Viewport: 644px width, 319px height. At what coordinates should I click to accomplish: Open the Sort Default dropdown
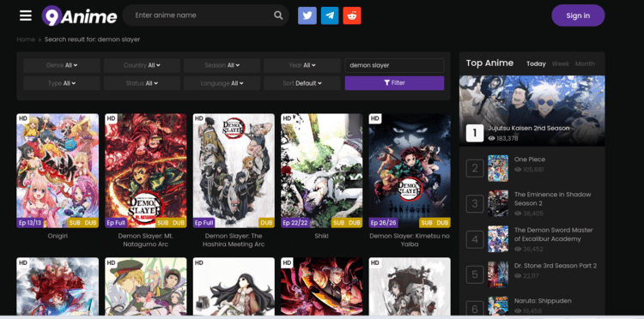[302, 83]
